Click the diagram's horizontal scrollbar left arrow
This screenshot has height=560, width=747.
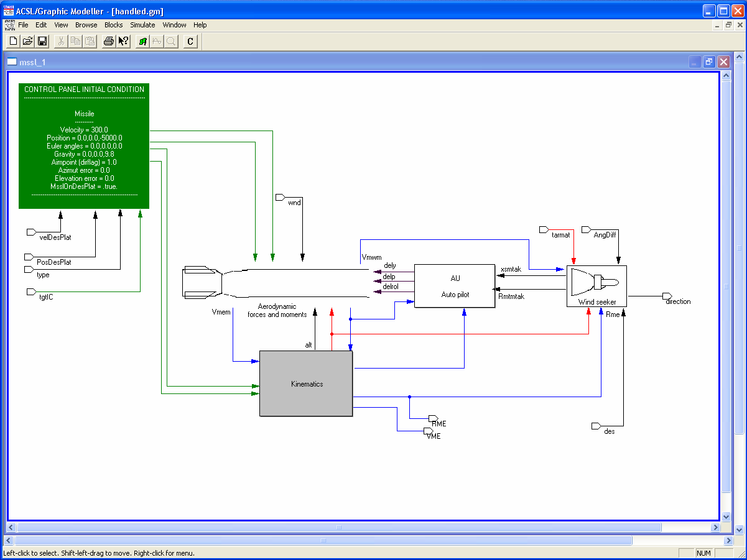click(x=11, y=527)
